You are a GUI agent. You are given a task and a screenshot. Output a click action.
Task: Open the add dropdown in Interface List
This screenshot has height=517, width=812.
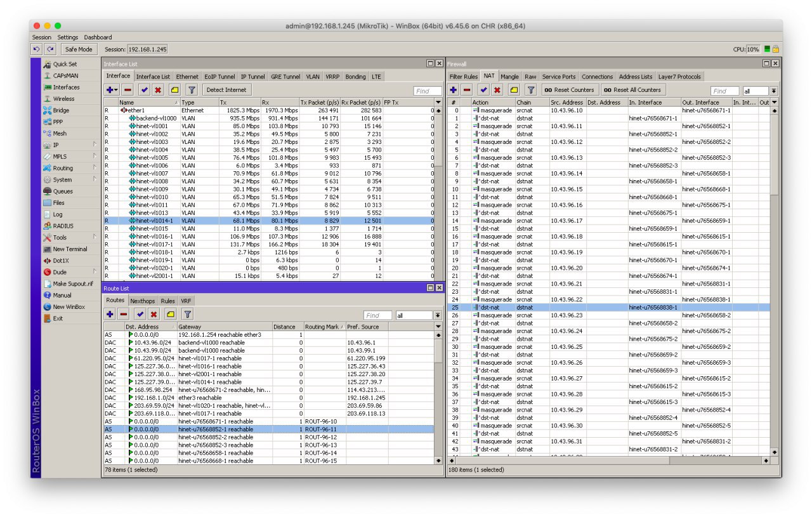[x=112, y=90]
